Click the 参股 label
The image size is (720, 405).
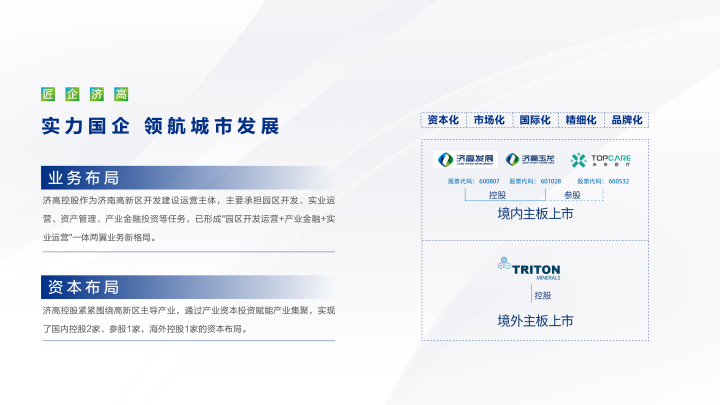pyautogui.click(x=572, y=195)
